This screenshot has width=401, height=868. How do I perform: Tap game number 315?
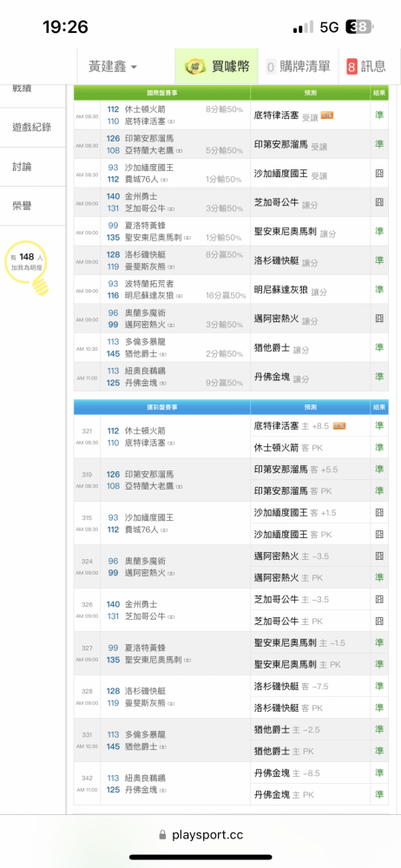[87, 517]
